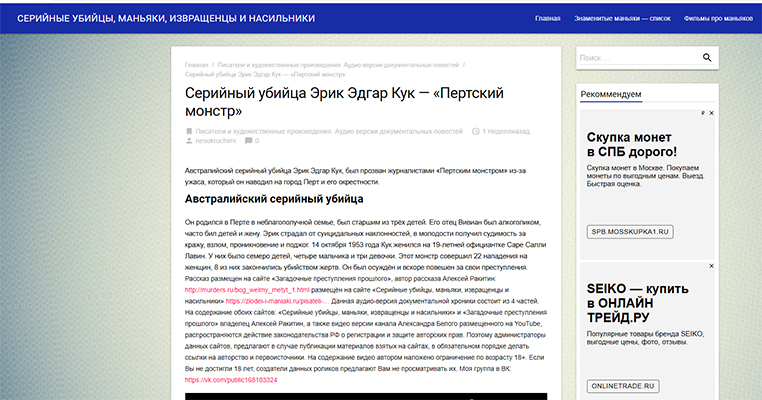762x400 pixels.
Task: Click the Поиск search field
Action: click(640, 58)
